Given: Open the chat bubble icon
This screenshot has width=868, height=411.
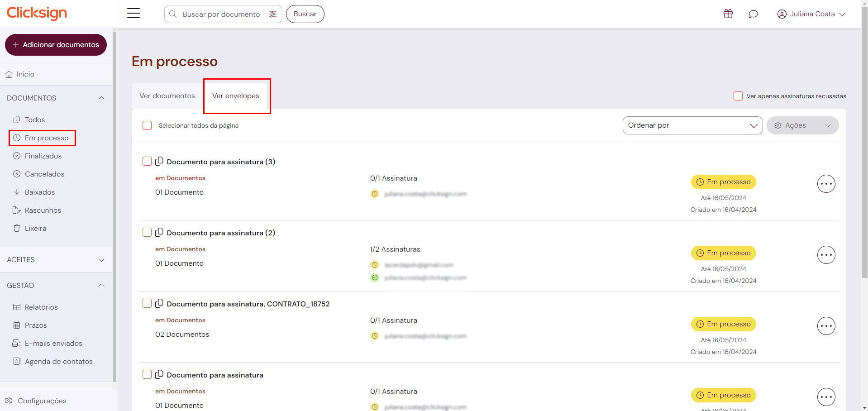Looking at the screenshot, I should point(753,14).
